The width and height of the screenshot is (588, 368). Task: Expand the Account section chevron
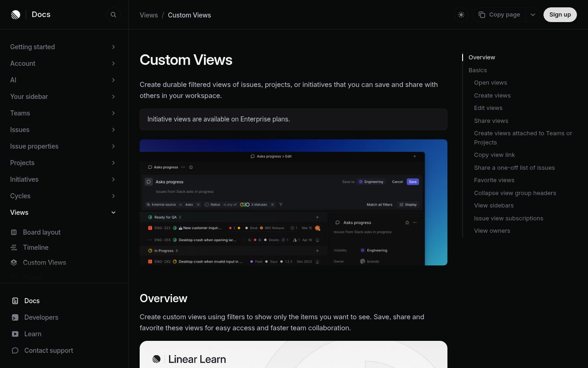tap(113, 63)
